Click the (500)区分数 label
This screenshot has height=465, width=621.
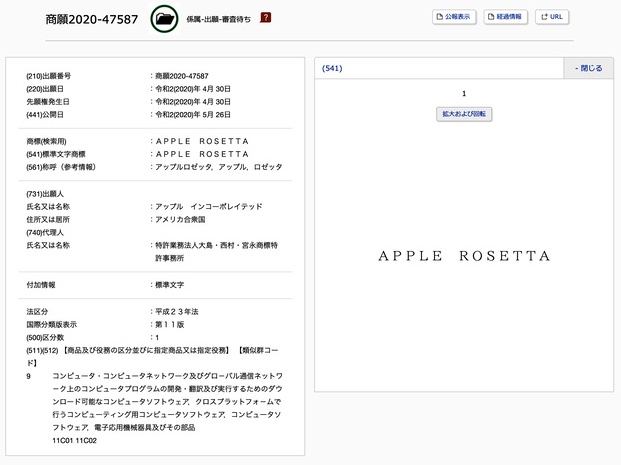point(45,337)
